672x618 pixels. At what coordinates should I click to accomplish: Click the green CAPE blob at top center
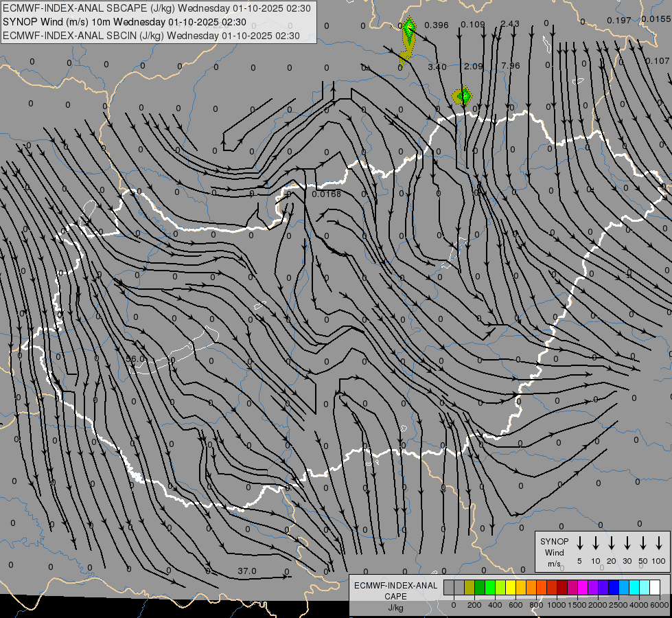[408, 31]
